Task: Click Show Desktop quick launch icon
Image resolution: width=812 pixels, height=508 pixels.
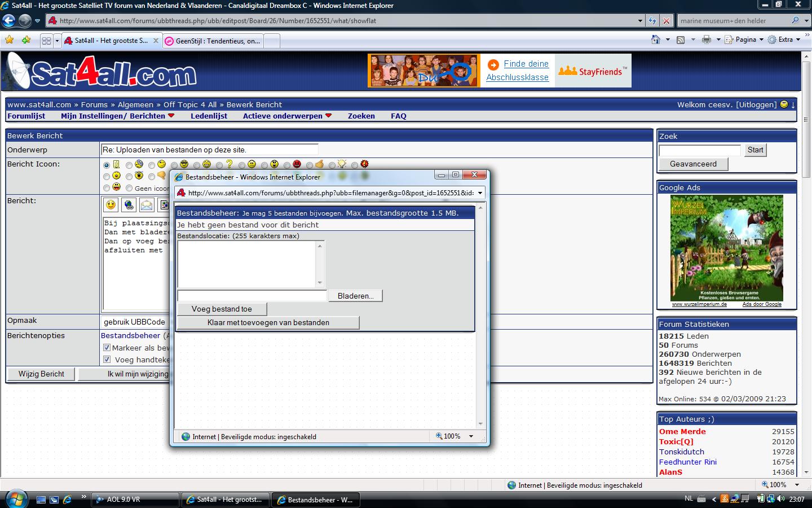Action: [41, 500]
